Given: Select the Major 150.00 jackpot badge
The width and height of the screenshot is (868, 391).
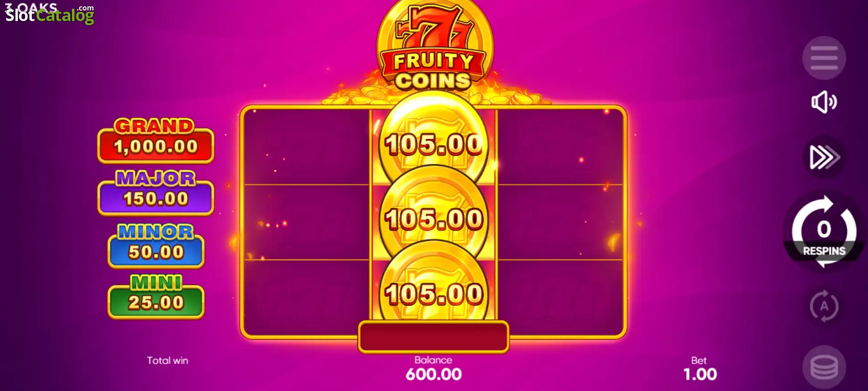Looking at the screenshot, I should click(156, 193).
